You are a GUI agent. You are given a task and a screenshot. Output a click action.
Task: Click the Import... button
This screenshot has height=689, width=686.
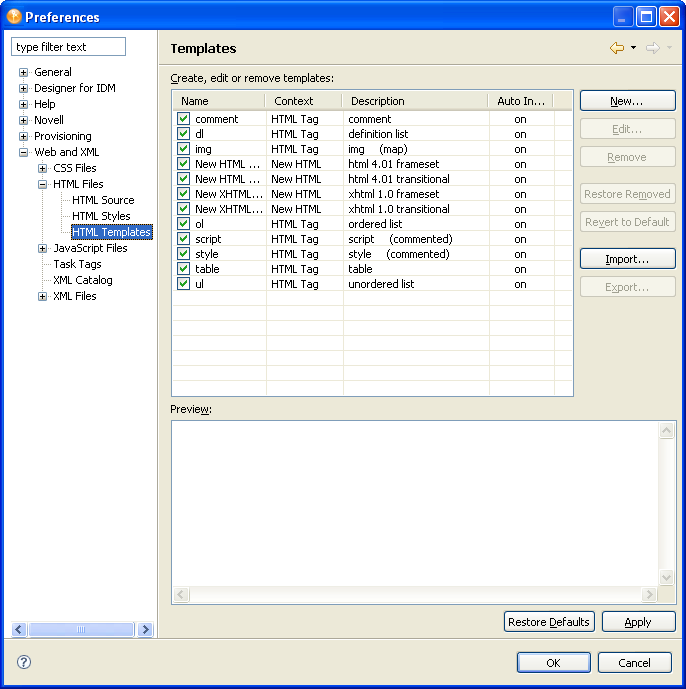point(627,259)
